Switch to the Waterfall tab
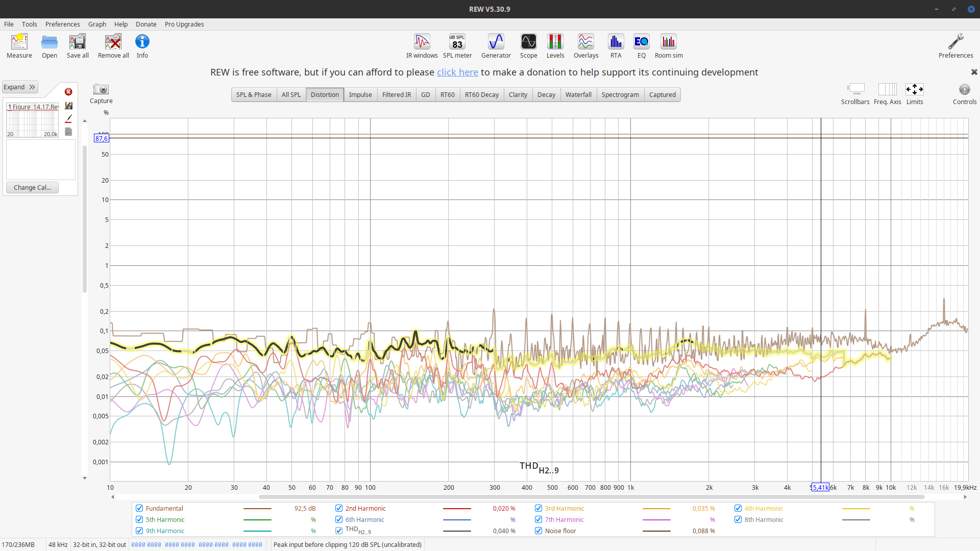Viewport: 980px width, 551px height. (x=578, y=95)
